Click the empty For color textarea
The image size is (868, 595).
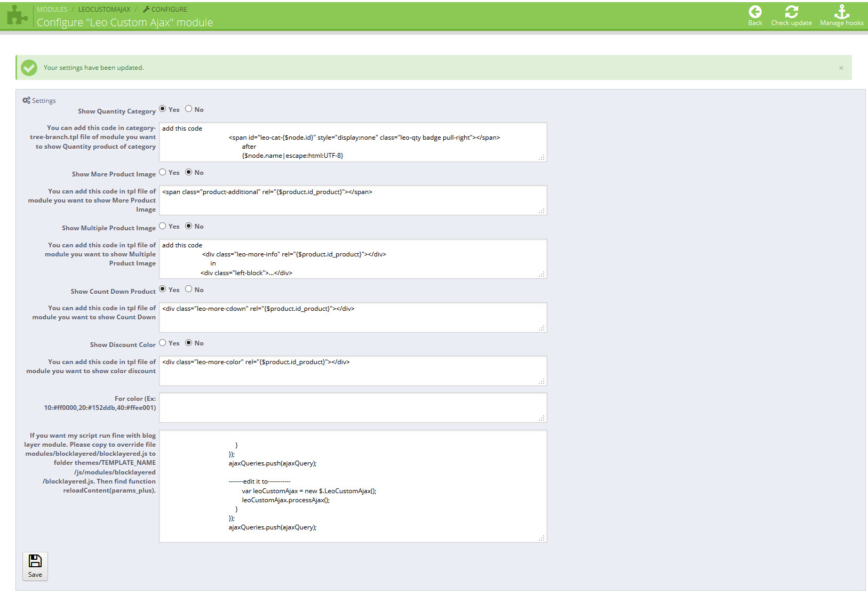point(353,408)
